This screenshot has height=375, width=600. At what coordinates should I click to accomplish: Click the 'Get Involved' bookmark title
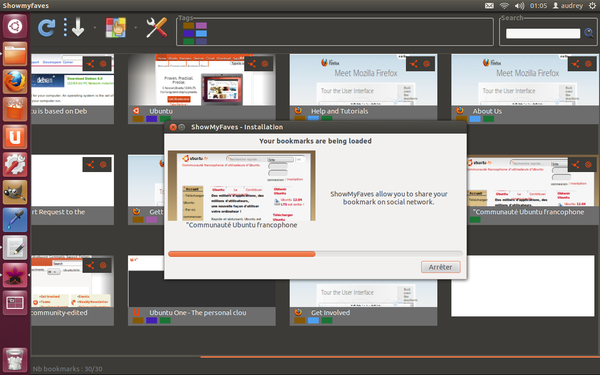[x=330, y=313]
